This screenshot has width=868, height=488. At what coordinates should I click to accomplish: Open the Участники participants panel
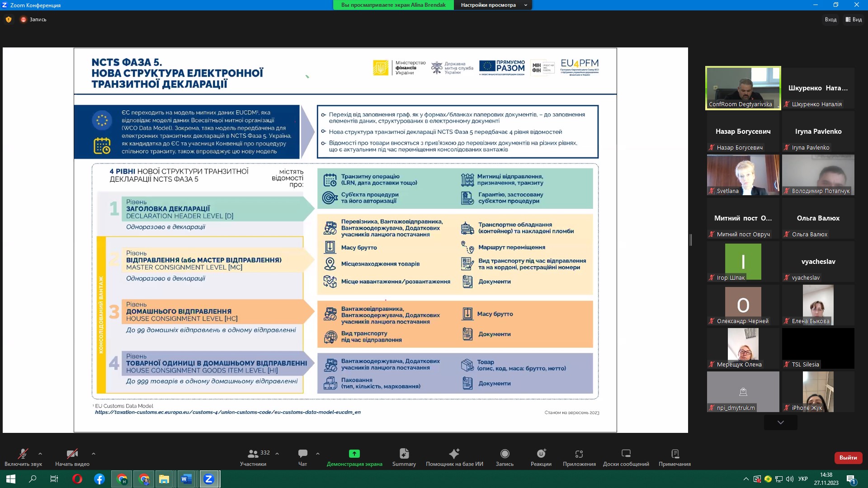pos(254,457)
